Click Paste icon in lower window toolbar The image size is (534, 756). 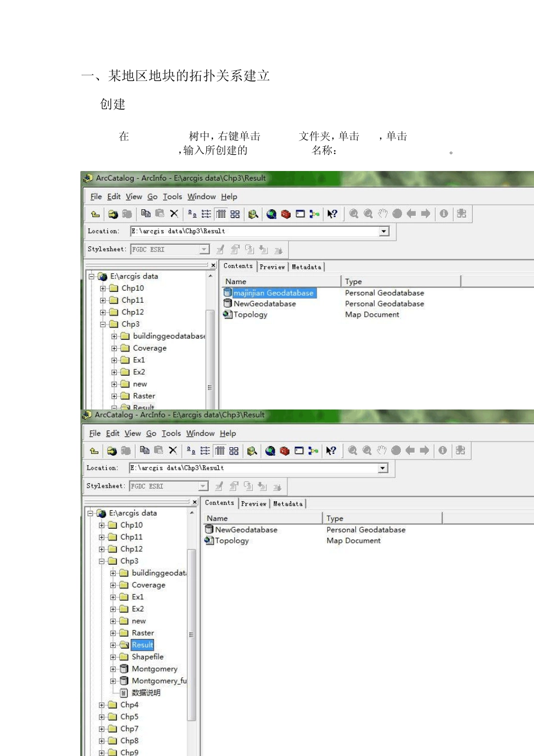pos(159,451)
